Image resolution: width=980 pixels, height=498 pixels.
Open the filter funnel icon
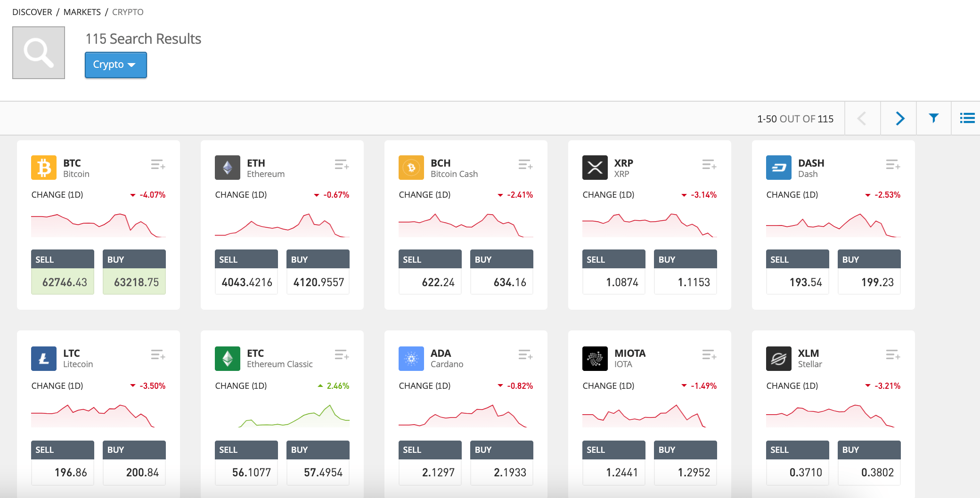933,118
